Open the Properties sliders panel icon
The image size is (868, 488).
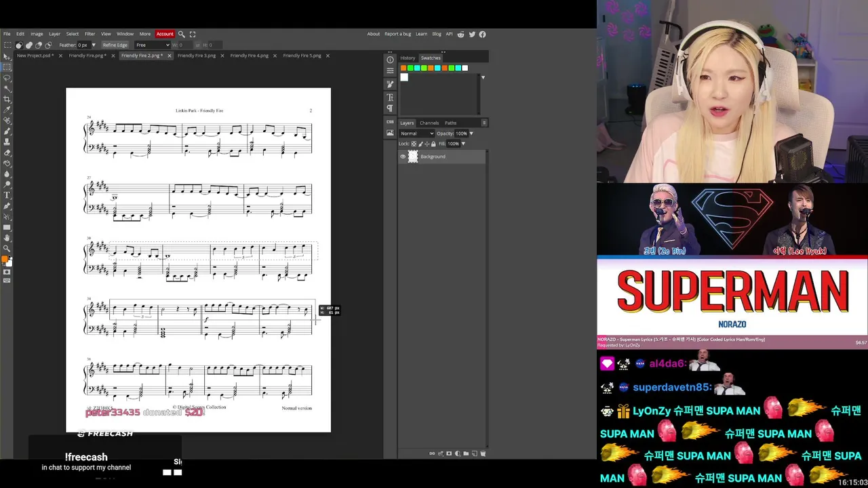click(x=390, y=70)
